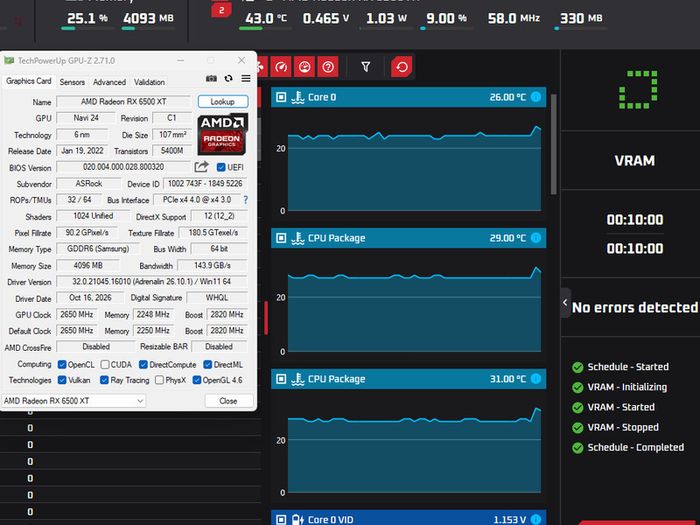This screenshot has height=525, width=700.
Task: Click the 4093 MB memory reading
Action: (148, 18)
